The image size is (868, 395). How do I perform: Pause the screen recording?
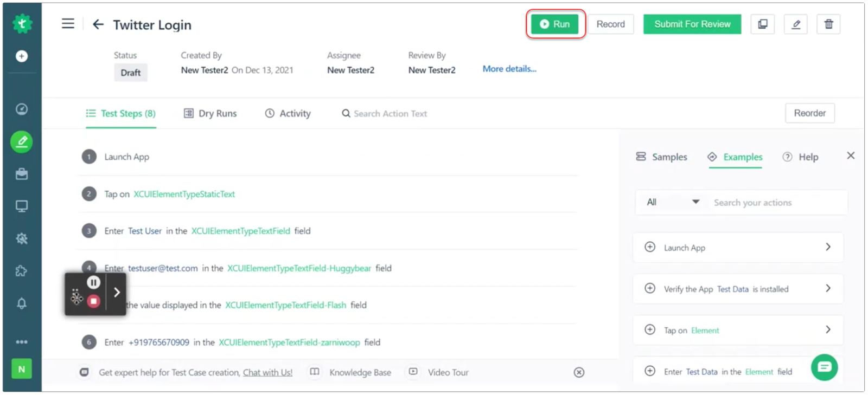click(93, 282)
